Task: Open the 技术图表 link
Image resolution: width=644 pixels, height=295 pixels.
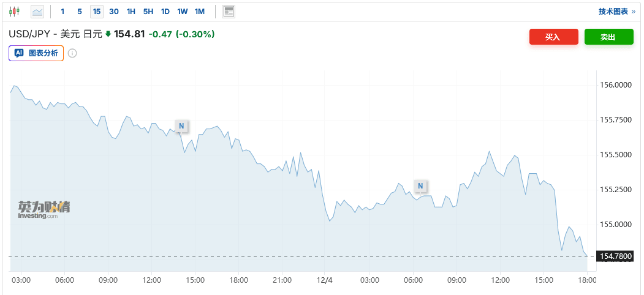Action: 616,11
